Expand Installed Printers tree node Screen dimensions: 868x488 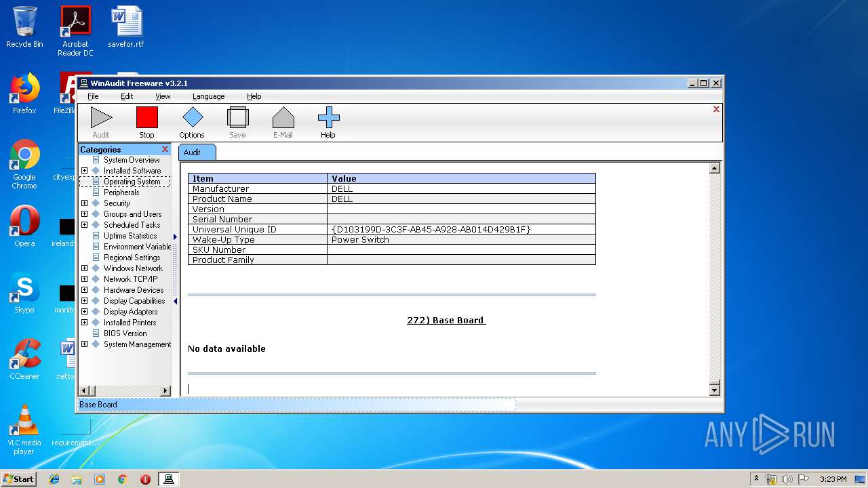[84, 323]
